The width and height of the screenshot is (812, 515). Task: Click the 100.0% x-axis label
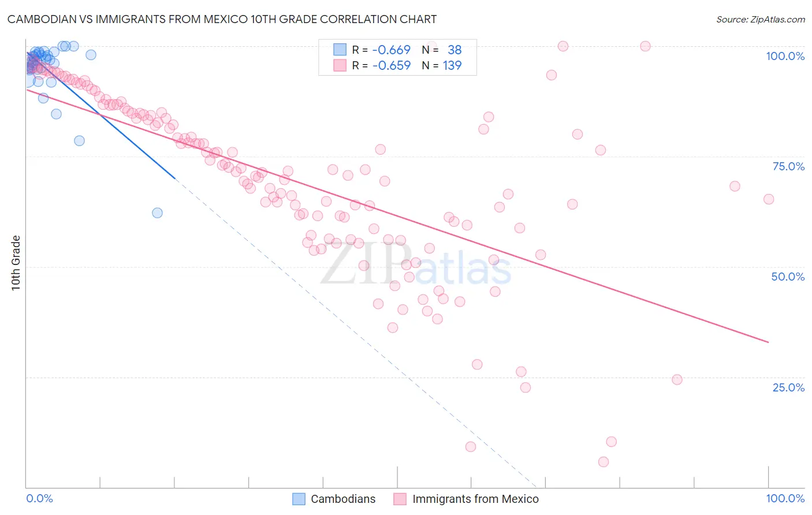785,498
